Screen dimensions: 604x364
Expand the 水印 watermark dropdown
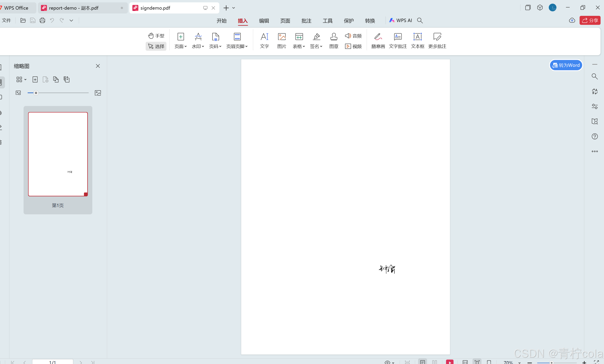coord(198,46)
